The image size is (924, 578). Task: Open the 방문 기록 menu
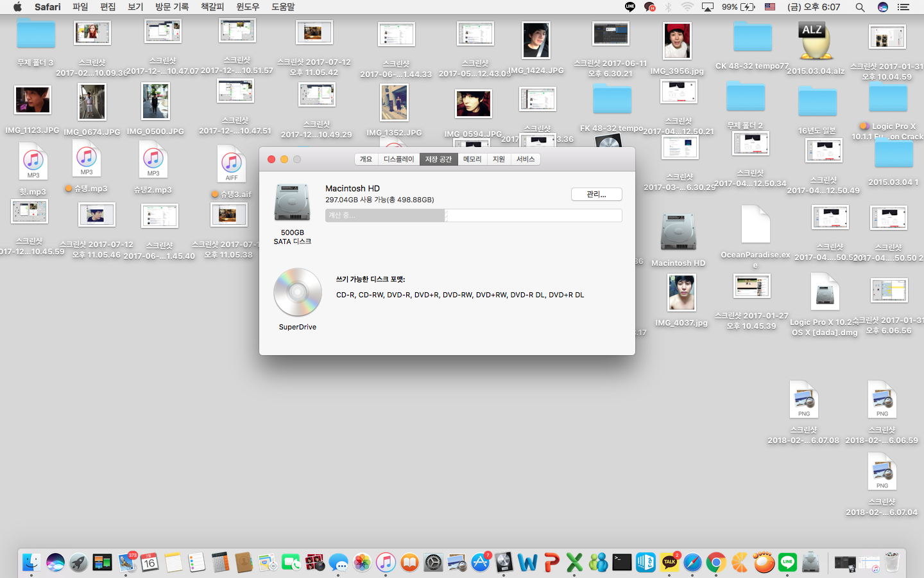(x=172, y=7)
